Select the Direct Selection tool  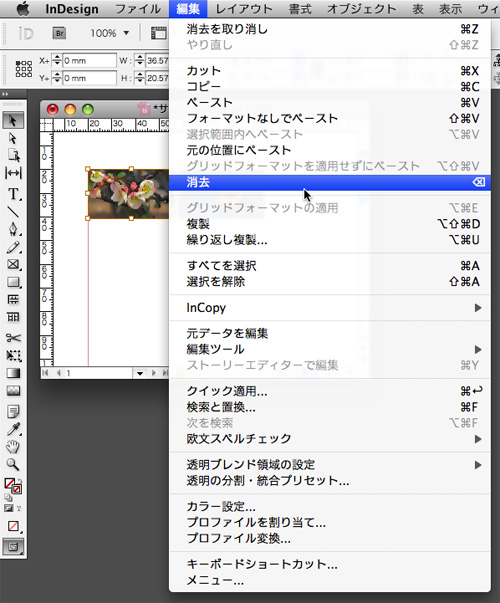[13, 138]
